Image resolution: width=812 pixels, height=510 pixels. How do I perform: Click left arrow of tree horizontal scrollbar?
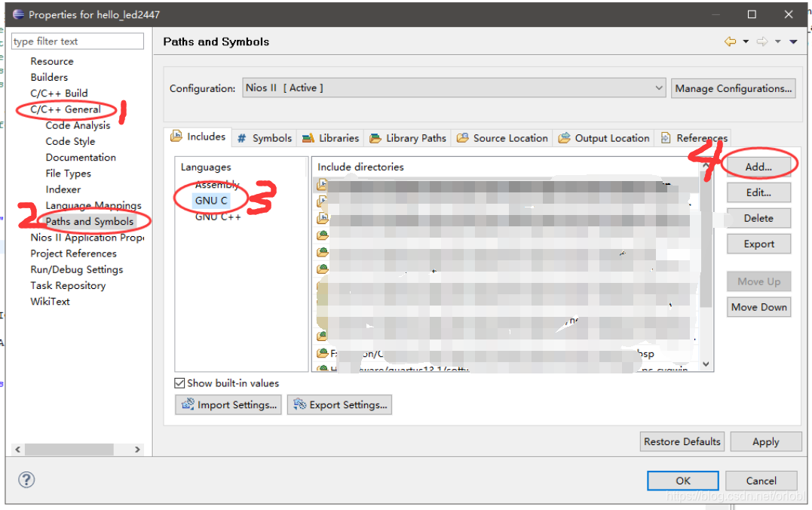tap(17, 450)
